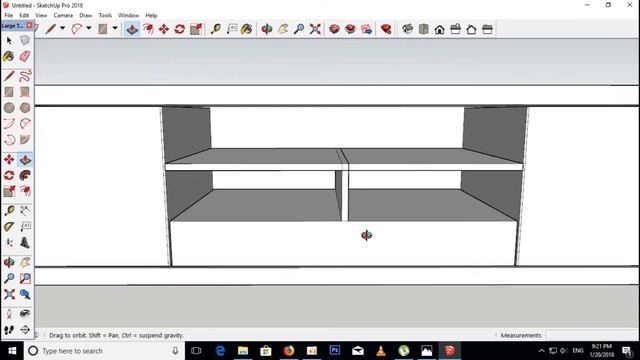The width and height of the screenshot is (640, 360).
Task: Go to Previous camera view
Action: pos(25,294)
